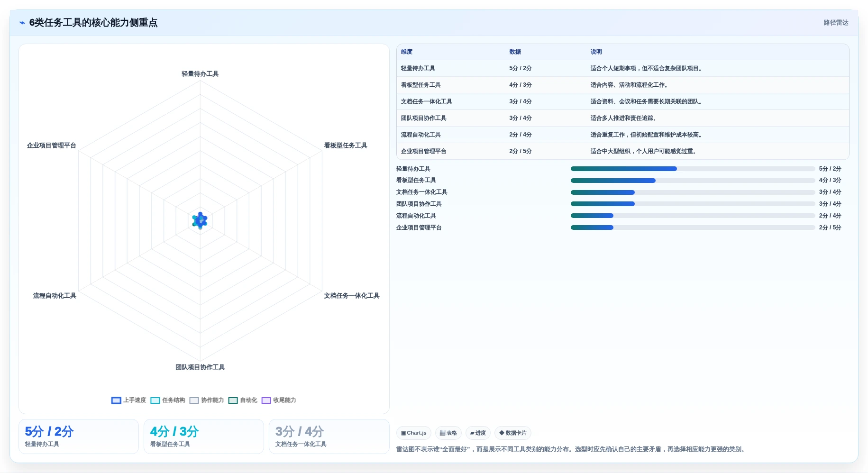Select 轻量待办工具 table row name
Viewport: 868px width, 473px height.
(x=418, y=68)
